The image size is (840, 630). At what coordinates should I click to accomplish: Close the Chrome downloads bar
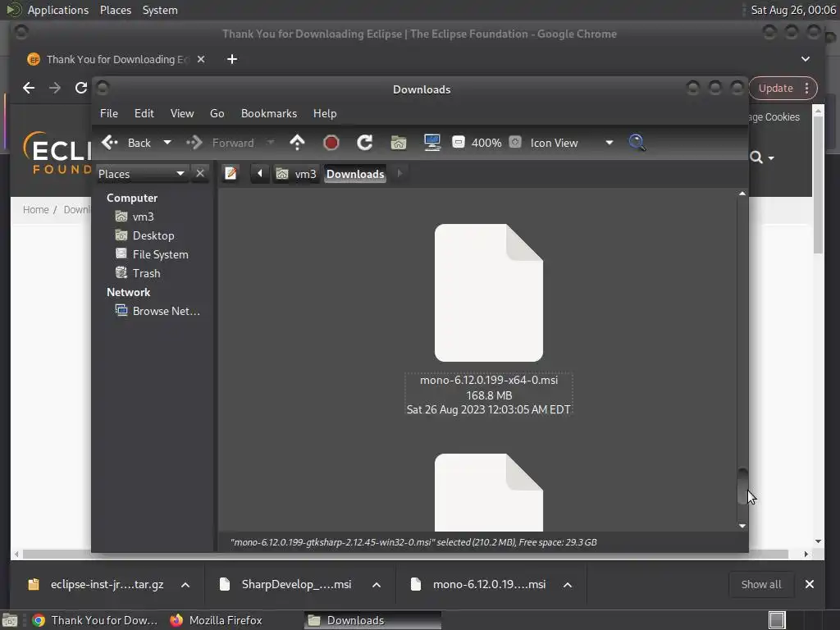pos(810,584)
